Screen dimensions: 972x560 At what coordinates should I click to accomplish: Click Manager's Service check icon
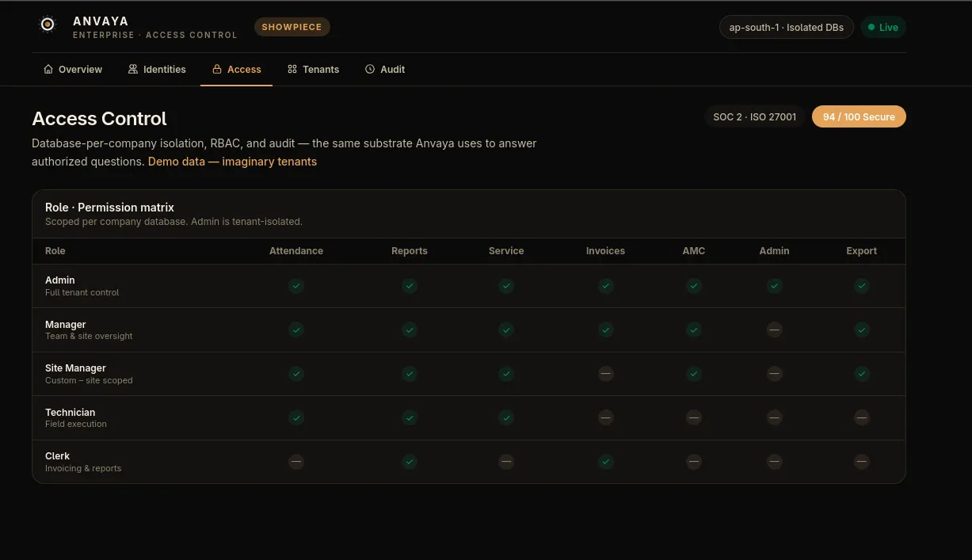pos(506,330)
